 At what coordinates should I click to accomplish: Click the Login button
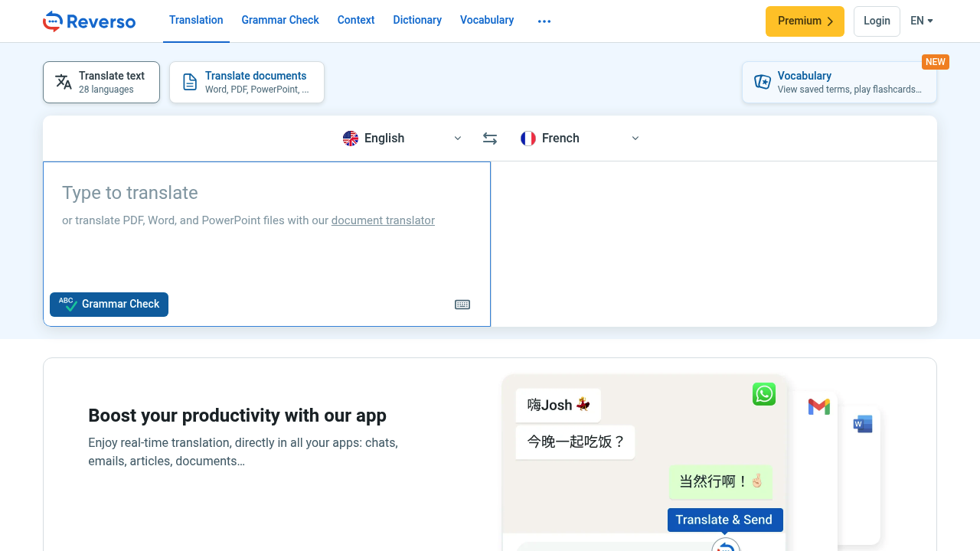click(877, 21)
